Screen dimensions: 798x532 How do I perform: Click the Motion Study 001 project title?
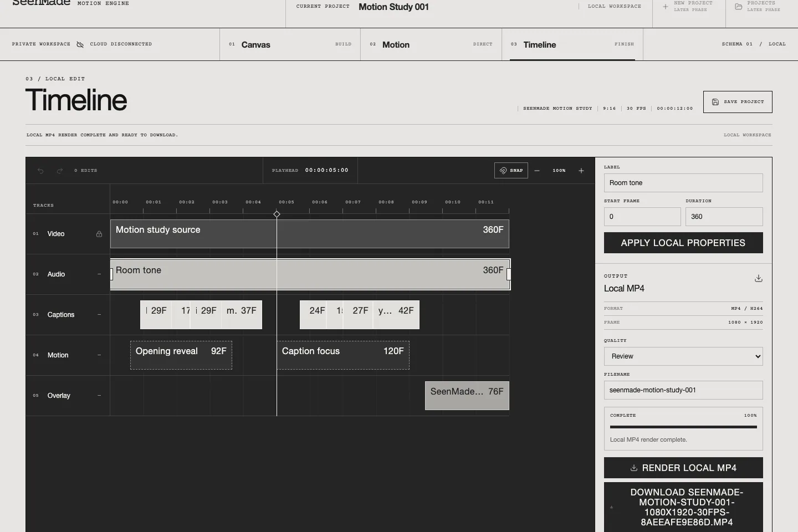coord(393,7)
